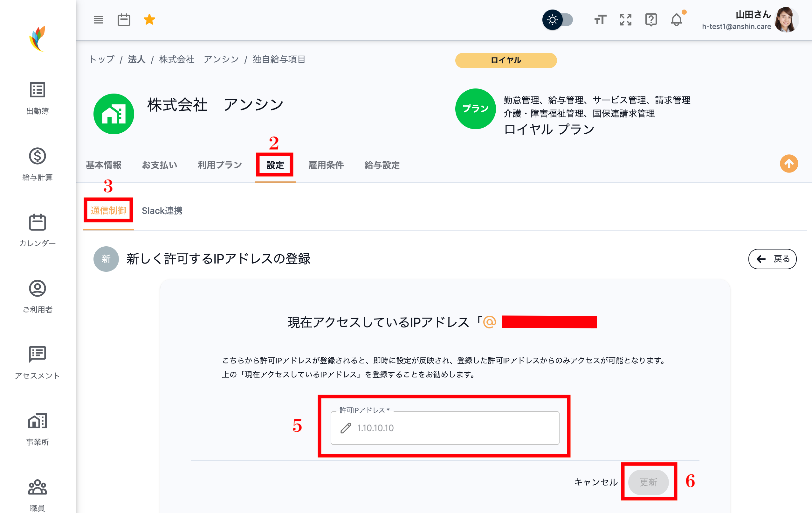Click the 戻る back button
812x513 pixels.
click(773, 259)
